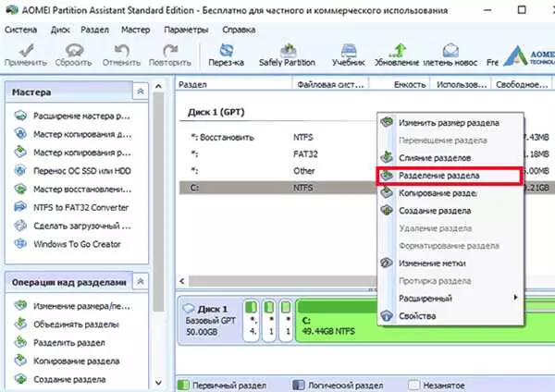Select the first small partition block in disk map
The height and width of the screenshot is (392, 555).
252,321
